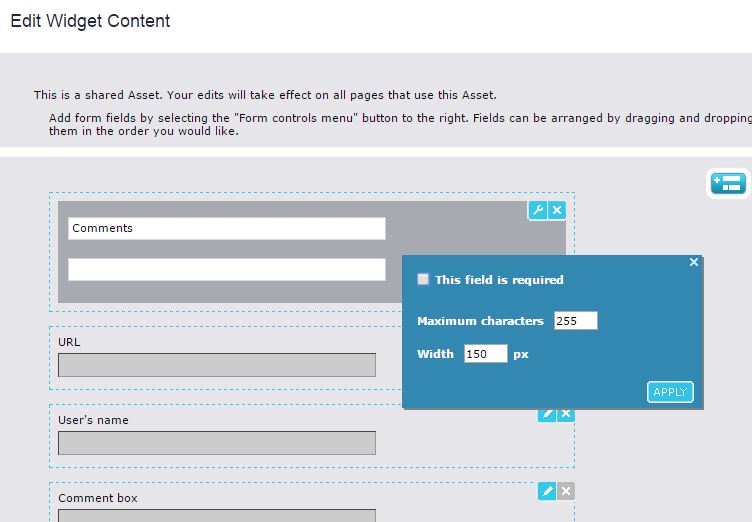Click the Comments label text box

[227, 228]
